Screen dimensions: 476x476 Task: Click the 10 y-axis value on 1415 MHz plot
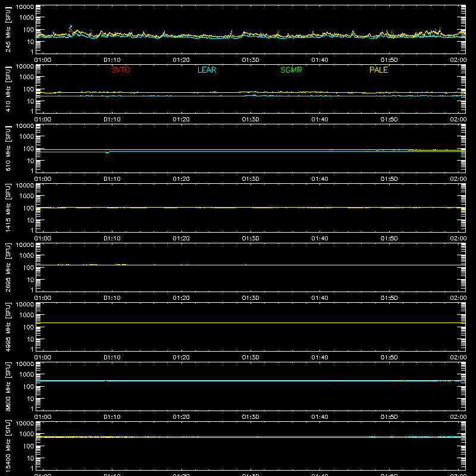click(31, 220)
